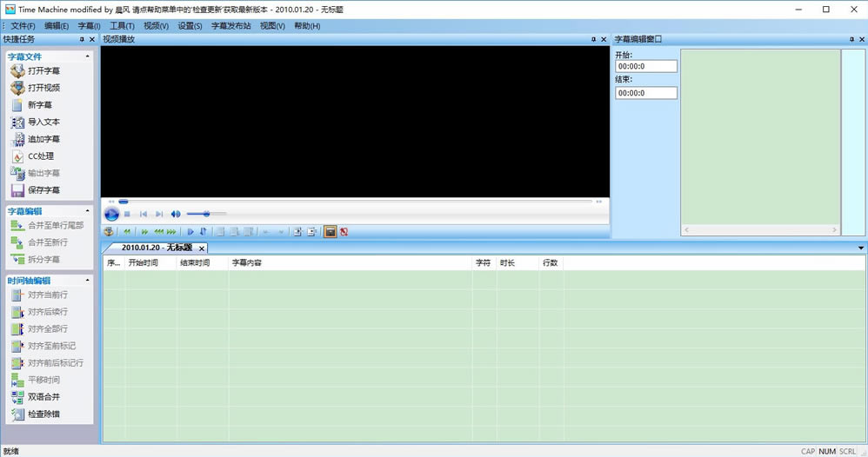868x457 pixels.
Task: Run 检查除错 error check
Action: click(x=17, y=414)
